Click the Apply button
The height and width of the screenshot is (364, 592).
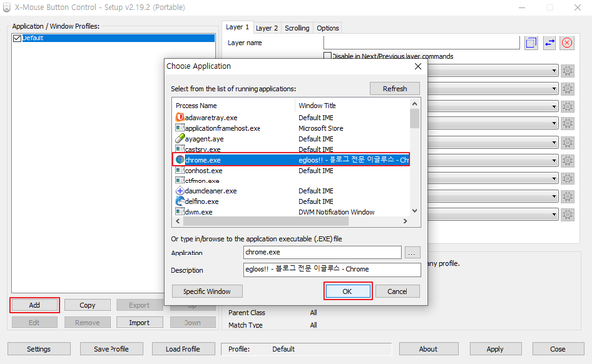(x=495, y=349)
